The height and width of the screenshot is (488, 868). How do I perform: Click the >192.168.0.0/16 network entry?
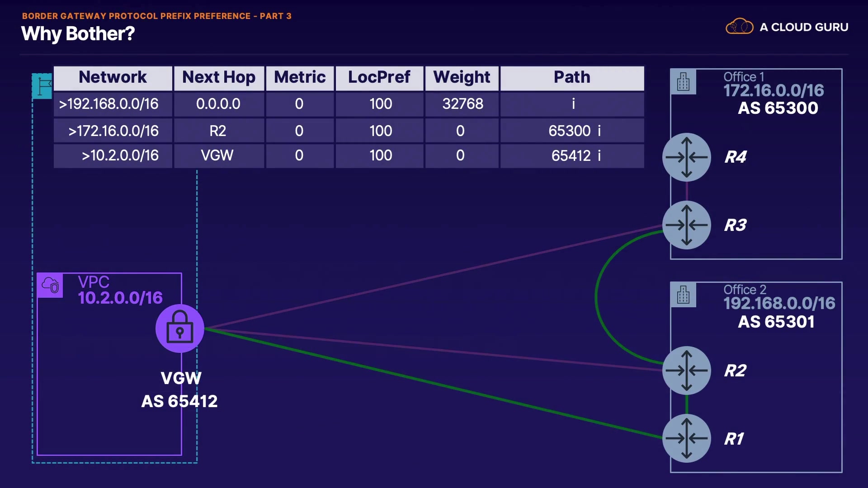109,104
